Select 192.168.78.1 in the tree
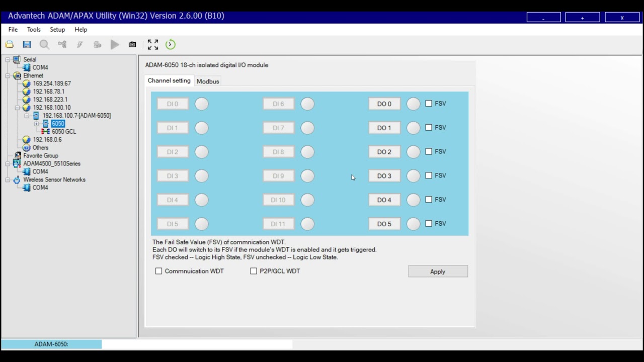 [49, 92]
